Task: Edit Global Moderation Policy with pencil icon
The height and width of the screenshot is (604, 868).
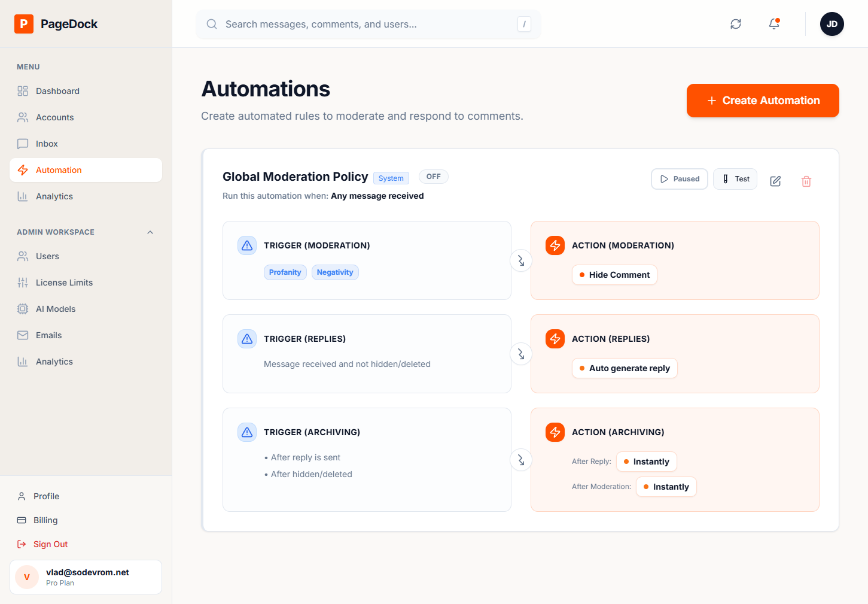Action: click(775, 181)
